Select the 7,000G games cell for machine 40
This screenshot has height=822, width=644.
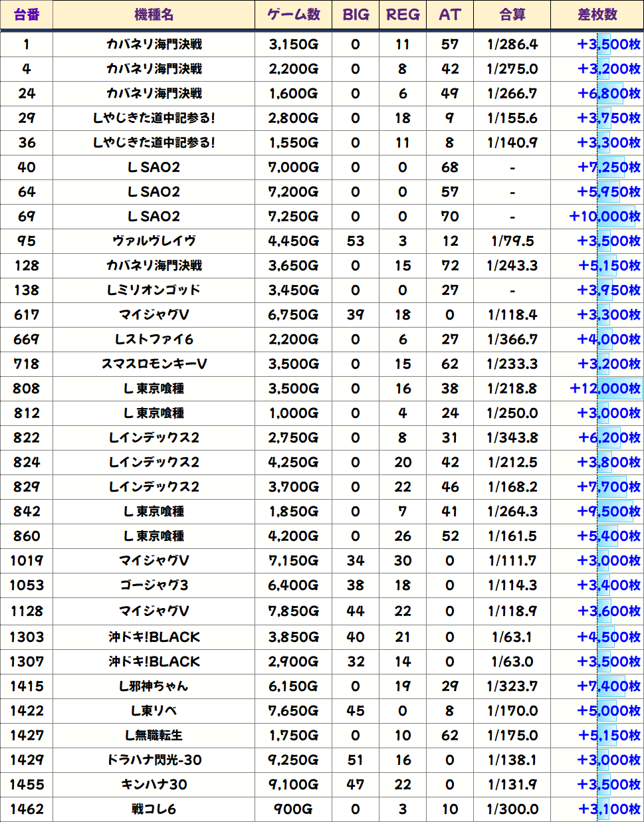(293, 167)
